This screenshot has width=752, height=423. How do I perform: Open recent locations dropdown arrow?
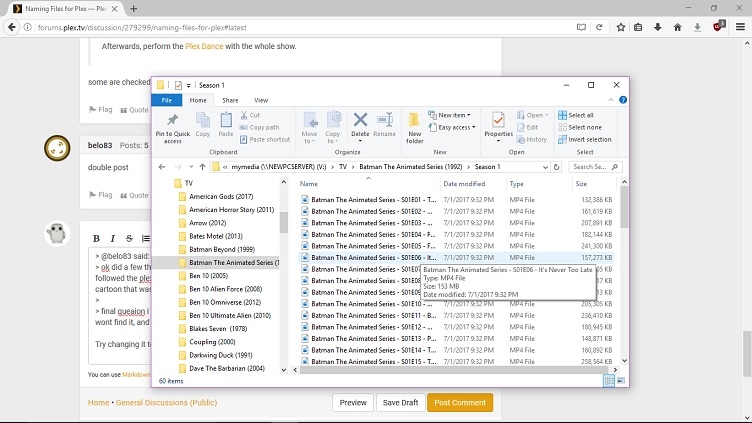coord(191,167)
